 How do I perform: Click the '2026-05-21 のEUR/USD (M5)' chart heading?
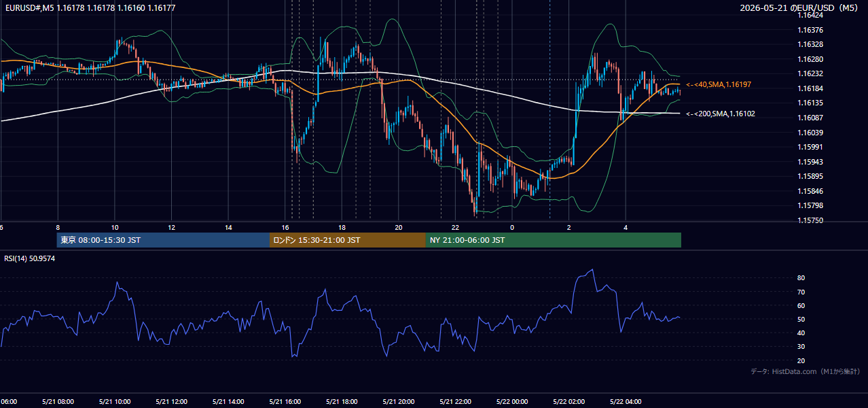click(x=799, y=8)
